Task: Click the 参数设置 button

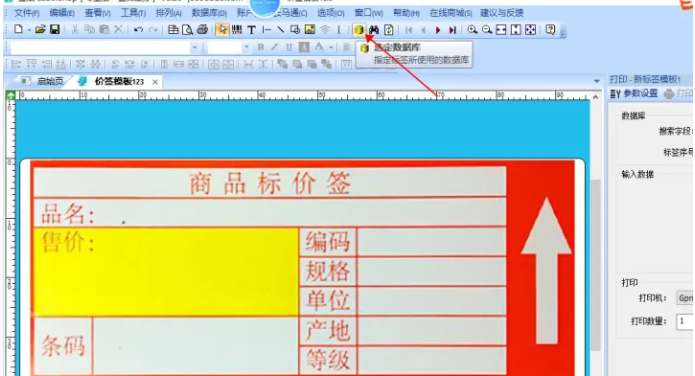Action: pos(634,94)
